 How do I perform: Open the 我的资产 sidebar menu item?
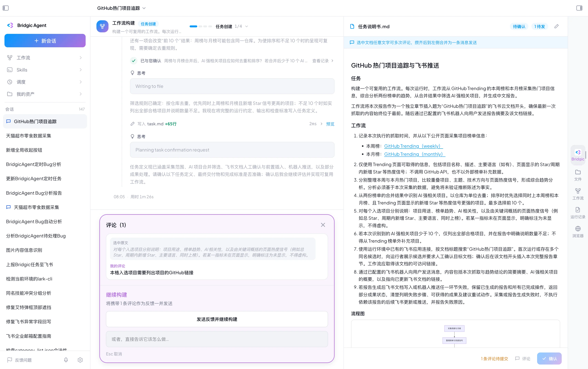pyautogui.click(x=45, y=94)
